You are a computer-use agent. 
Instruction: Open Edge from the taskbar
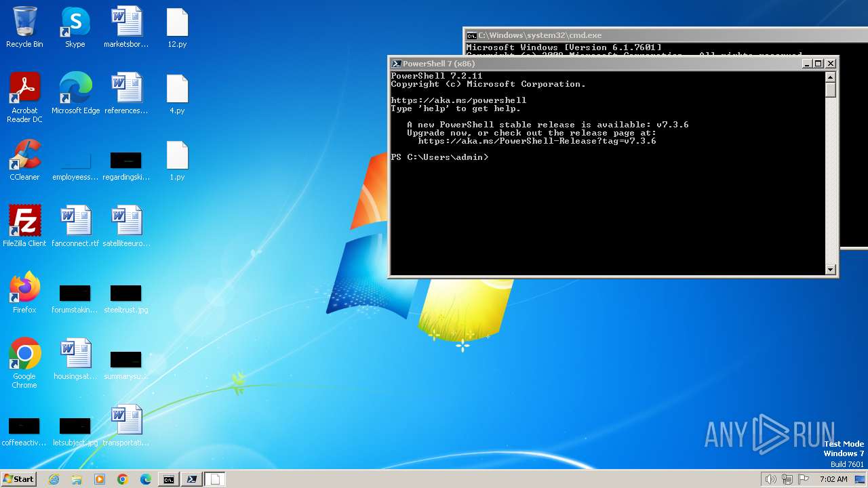146,479
